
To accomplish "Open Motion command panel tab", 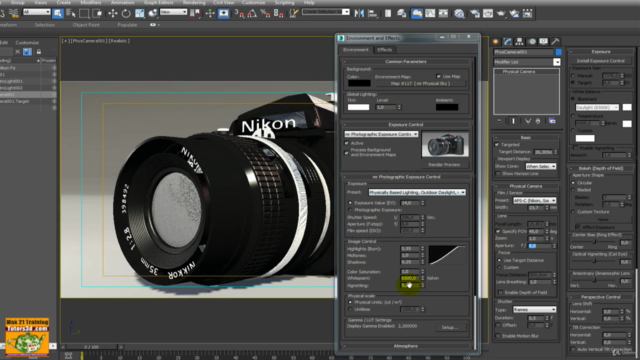I will tap(531, 42).
